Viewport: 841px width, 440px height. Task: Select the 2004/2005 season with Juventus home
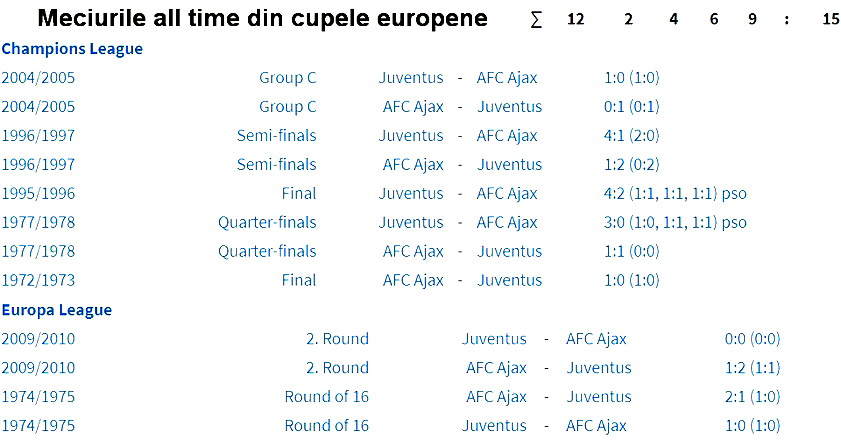point(38,78)
